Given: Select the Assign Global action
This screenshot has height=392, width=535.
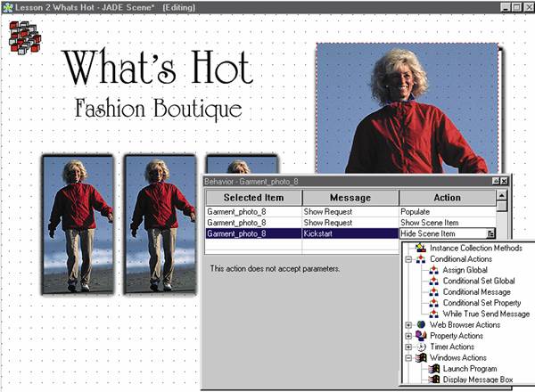Looking at the screenshot, I should tap(465, 270).
